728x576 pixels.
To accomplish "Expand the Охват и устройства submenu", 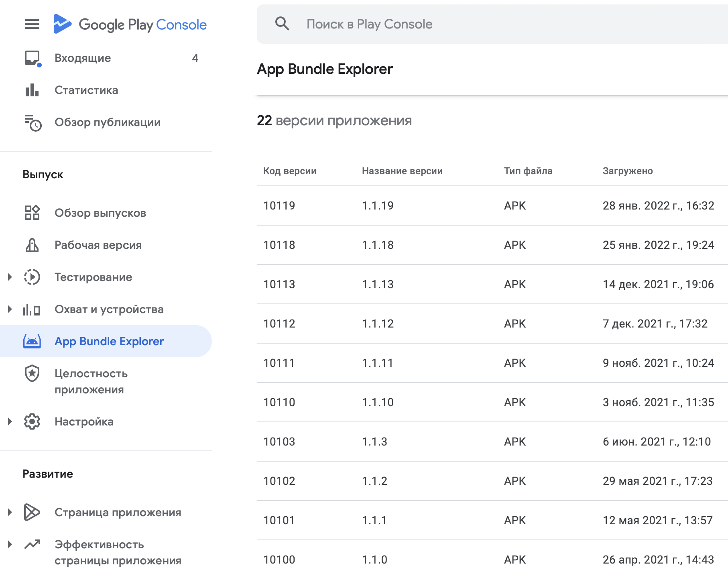I will coord(10,309).
